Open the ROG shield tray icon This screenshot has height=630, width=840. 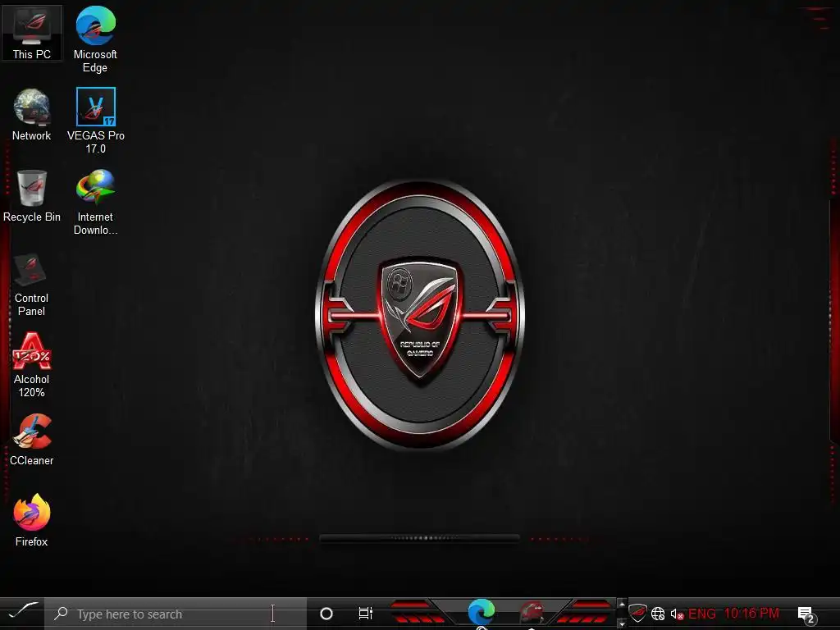(637, 613)
